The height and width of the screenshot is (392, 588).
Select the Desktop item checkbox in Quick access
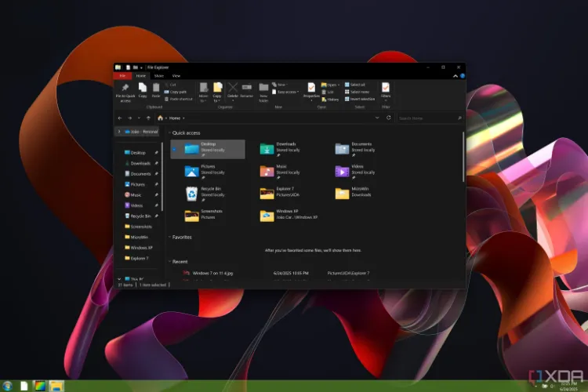coord(175,147)
